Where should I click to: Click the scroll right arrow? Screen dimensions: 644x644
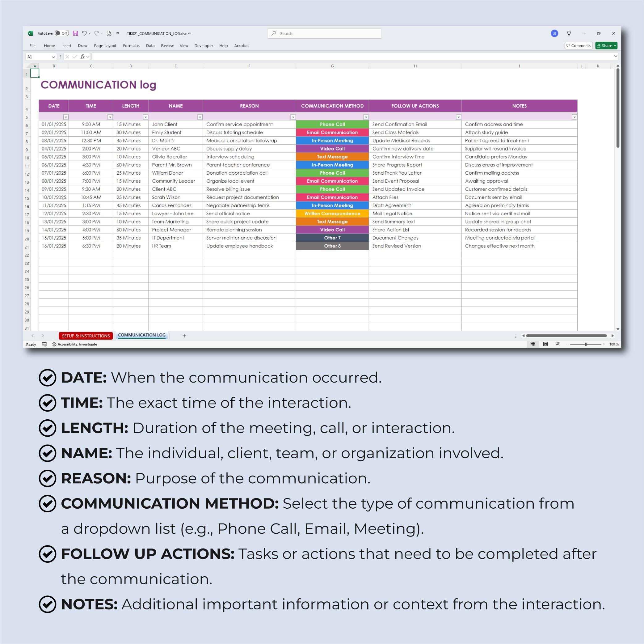tap(613, 336)
